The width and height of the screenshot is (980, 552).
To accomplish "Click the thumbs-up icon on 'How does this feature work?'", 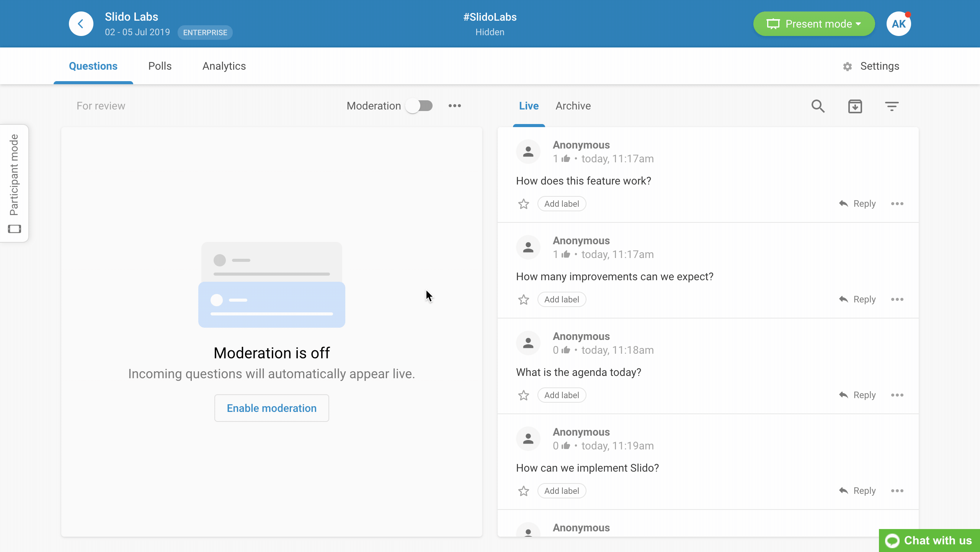I will click(x=566, y=158).
